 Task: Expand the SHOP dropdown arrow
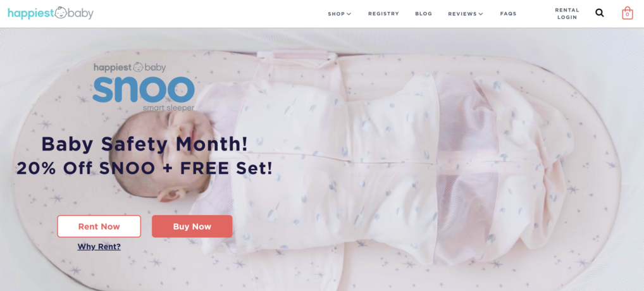[349, 14]
